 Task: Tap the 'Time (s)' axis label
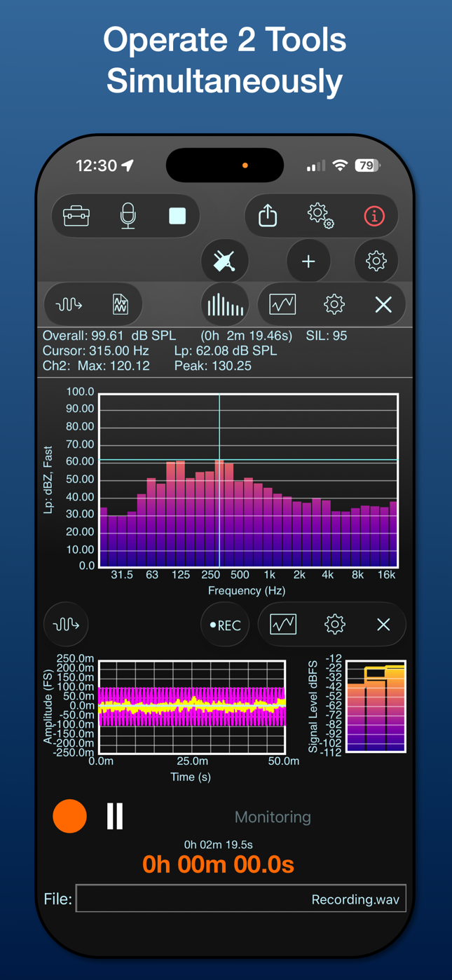tap(191, 777)
